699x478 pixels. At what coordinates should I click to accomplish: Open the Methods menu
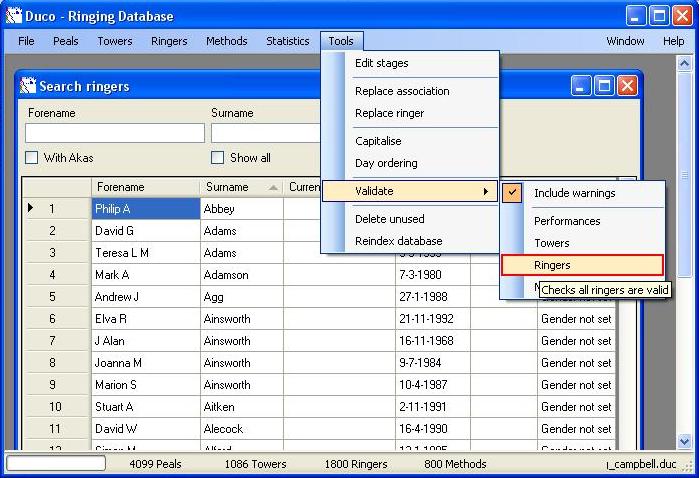[226, 41]
